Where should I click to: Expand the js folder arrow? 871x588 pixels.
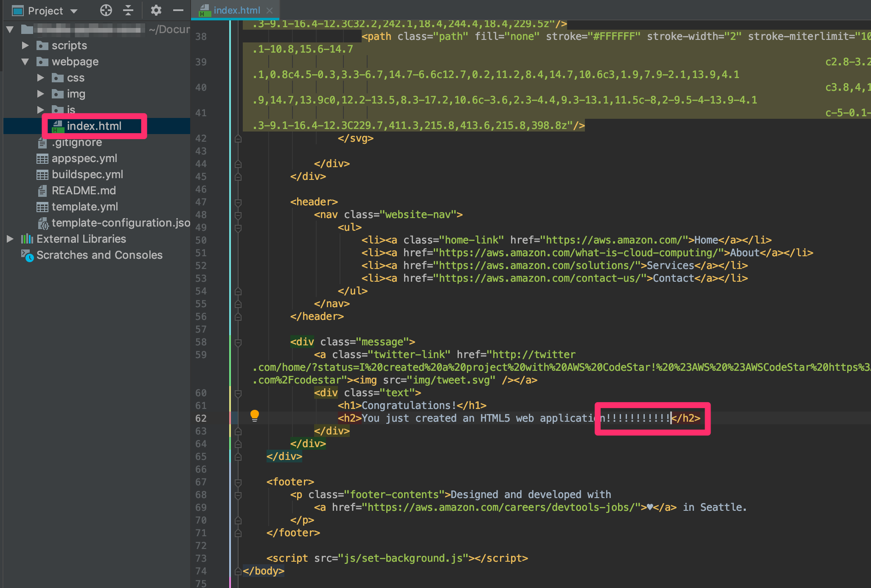41,110
